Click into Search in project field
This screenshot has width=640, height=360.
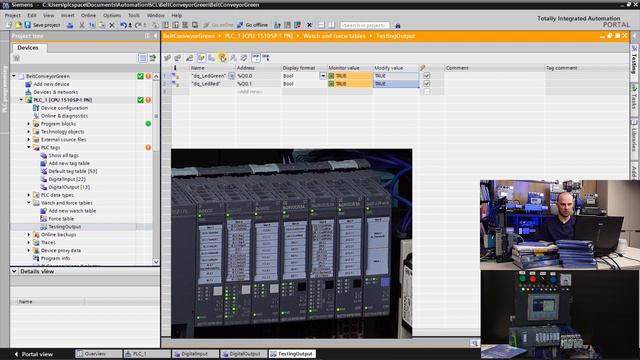coord(364,25)
